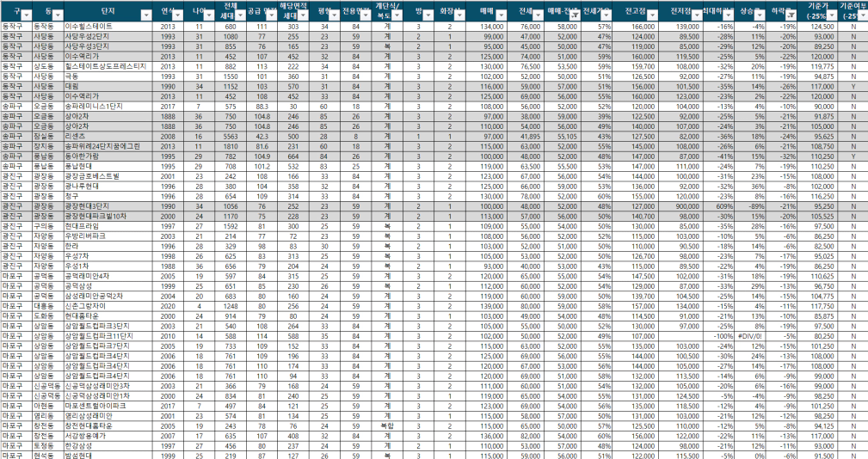The height and width of the screenshot is (459, 868).
Task: Open the 전체 세대 column filter dropdown
Action: point(242,15)
